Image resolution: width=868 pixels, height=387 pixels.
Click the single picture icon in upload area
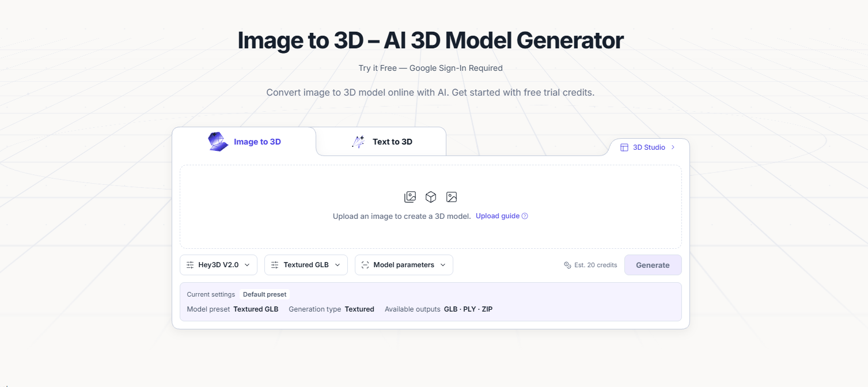(x=452, y=197)
